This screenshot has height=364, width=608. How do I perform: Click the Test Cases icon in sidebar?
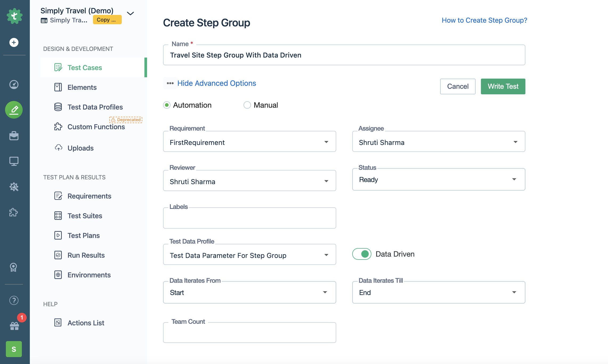point(58,67)
